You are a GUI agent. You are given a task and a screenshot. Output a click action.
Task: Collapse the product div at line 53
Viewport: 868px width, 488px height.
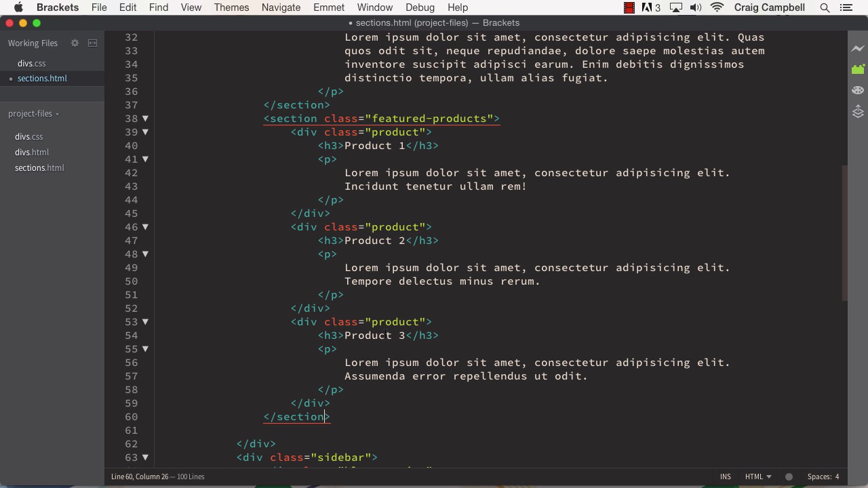(145, 322)
